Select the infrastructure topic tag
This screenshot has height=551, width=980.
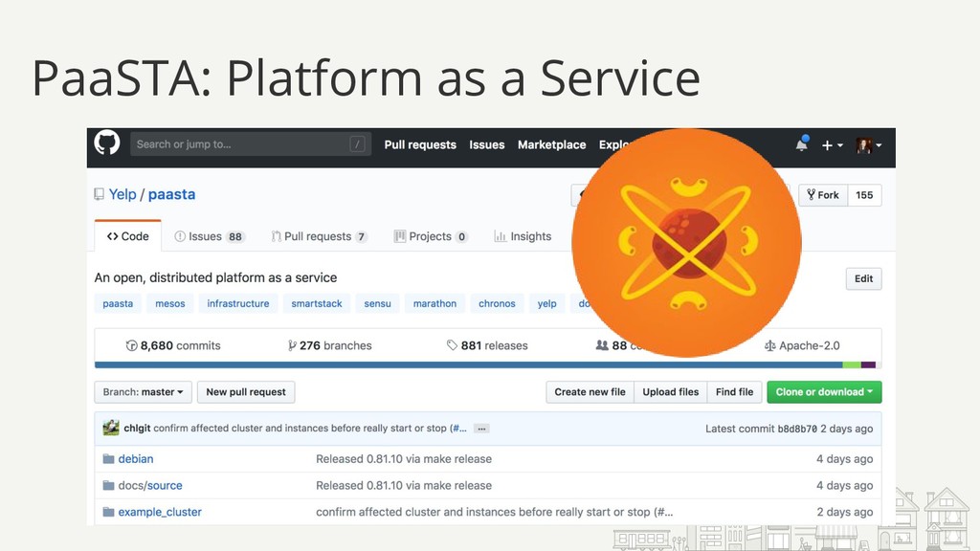point(238,303)
